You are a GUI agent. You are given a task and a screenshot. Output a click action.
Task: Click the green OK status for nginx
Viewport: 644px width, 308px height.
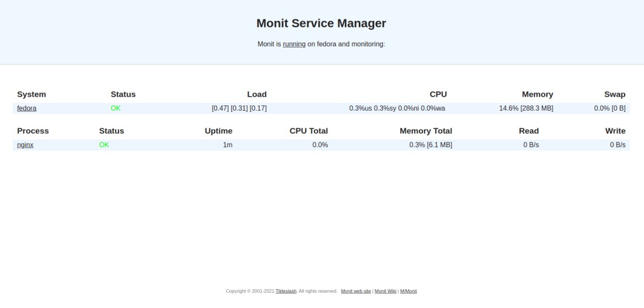click(x=104, y=145)
